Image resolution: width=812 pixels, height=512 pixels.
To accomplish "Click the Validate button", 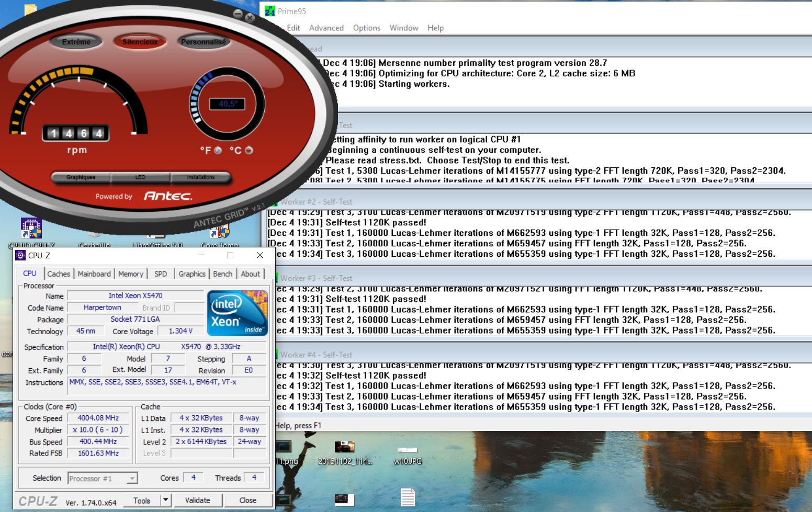I will 197,500.
